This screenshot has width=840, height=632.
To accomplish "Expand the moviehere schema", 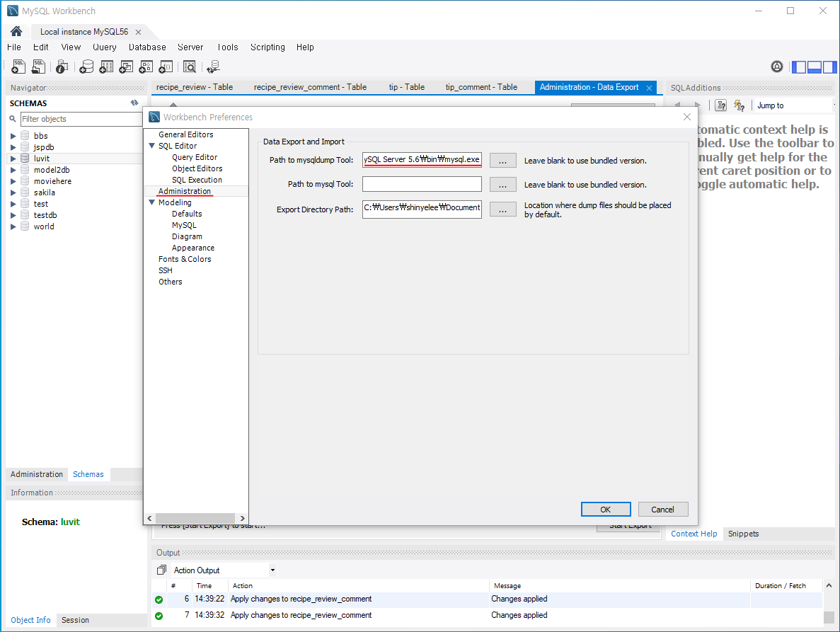I will click(x=13, y=181).
